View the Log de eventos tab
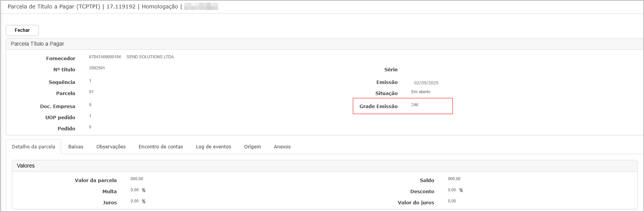 click(213, 147)
